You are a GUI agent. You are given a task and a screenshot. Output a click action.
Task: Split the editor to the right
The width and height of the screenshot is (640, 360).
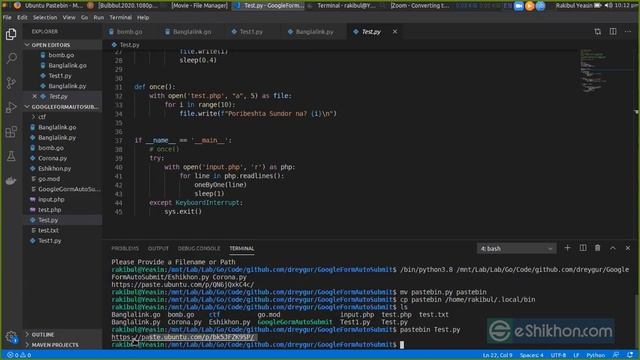point(613,32)
